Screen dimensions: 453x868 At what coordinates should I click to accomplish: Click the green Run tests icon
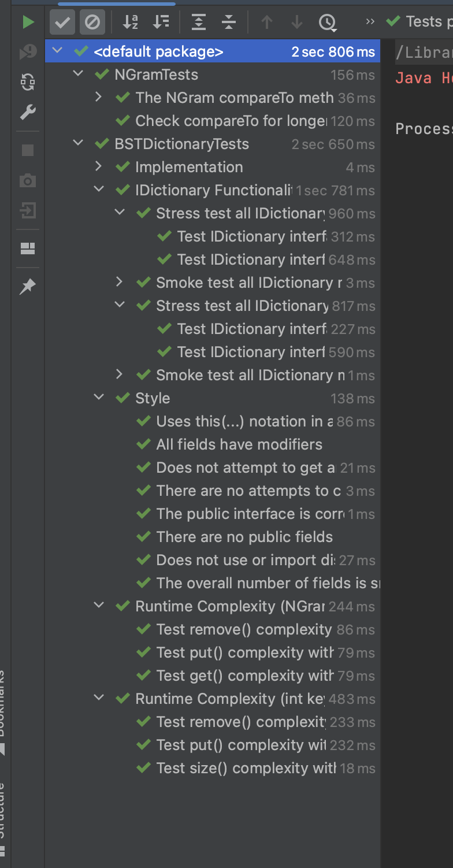click(x=28, y=23)
